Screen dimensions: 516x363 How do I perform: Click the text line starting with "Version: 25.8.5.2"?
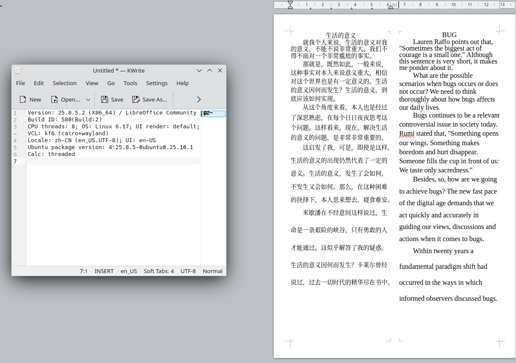point(112,113)
